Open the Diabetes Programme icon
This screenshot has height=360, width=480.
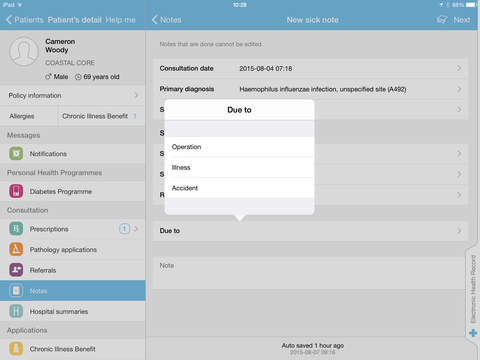click(x=16, y=191)
